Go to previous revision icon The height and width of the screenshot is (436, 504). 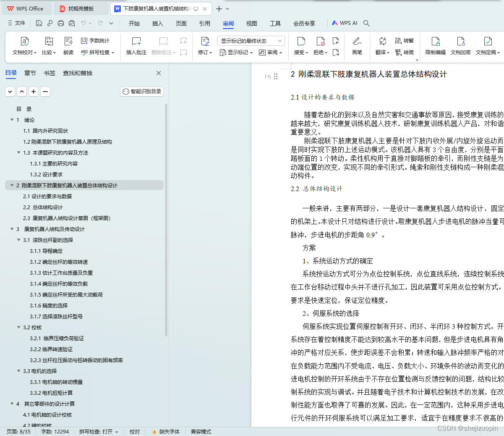[x=336, y=41]
